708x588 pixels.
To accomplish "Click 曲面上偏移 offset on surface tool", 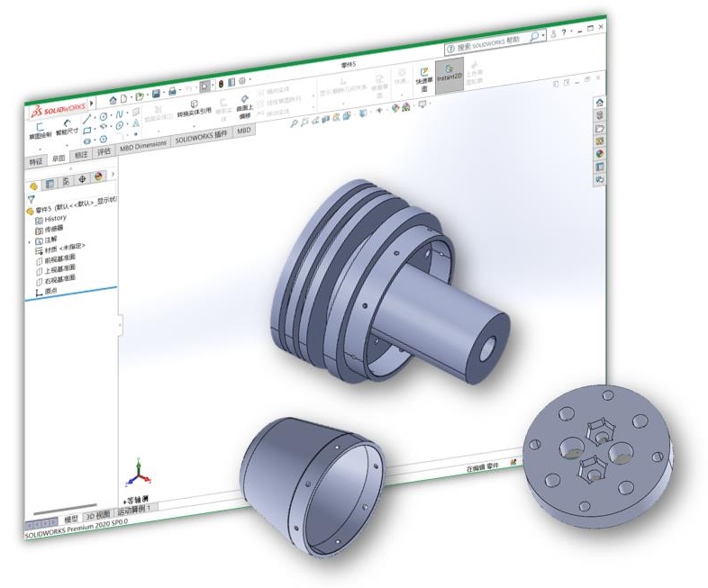I will (x=244, y=105).
